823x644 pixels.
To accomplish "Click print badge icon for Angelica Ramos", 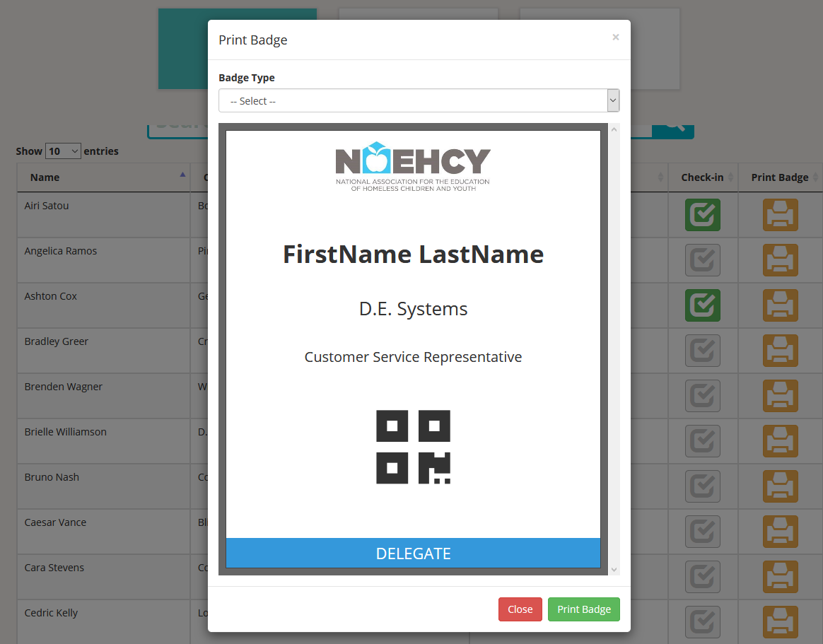I will point(781,260).
